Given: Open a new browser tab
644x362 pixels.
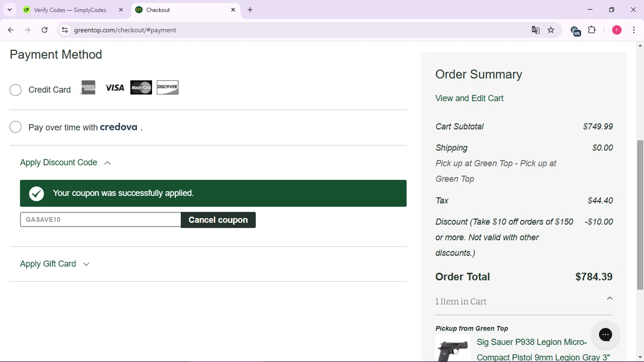Looking at the screenshot, I should 250,10.
